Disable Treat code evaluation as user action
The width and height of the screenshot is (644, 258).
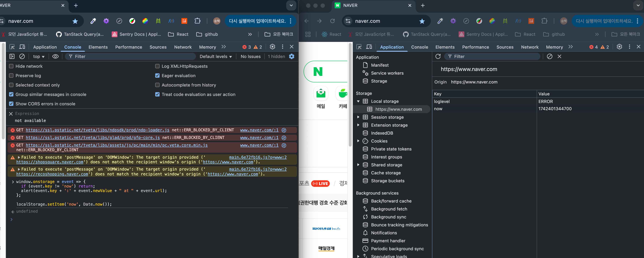pos(157,94)
